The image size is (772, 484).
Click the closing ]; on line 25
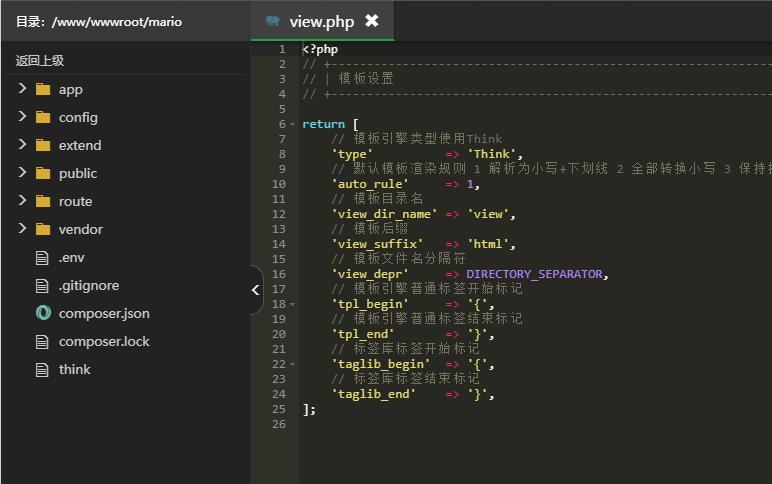click(309, 409)
